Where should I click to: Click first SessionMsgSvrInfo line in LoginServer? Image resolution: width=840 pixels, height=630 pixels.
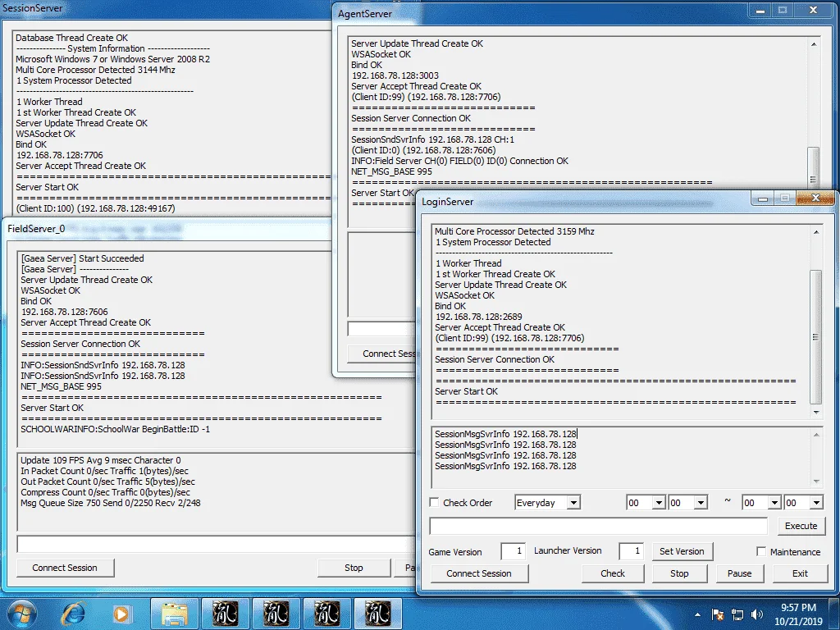tap(505, 434)
